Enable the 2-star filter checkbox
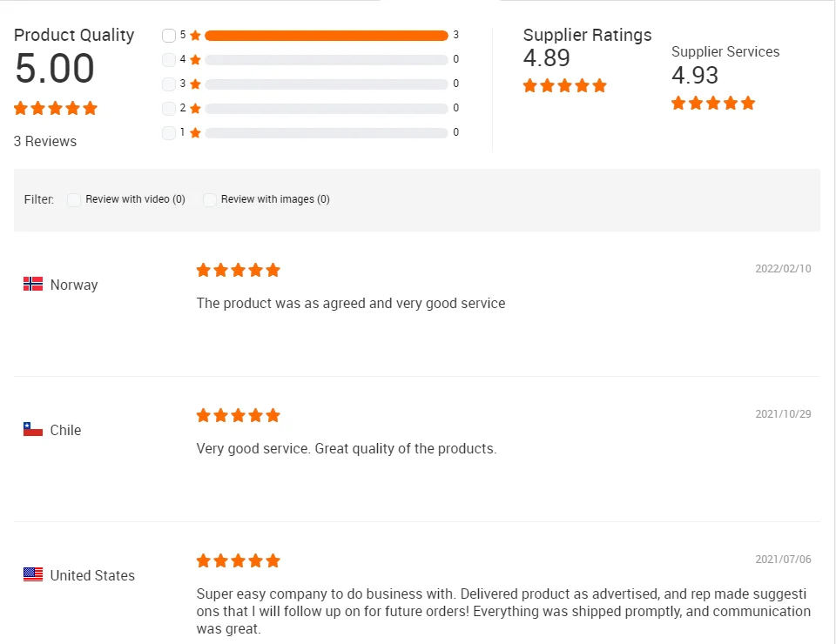Image resolution: width=836 pixels, height=644 pixels. [169, 109]
